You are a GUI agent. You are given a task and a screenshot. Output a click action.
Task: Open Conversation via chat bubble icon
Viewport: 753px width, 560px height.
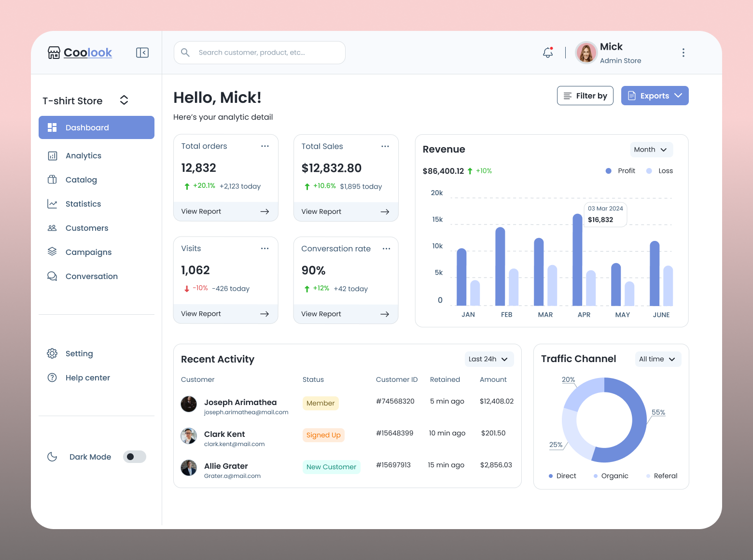point(53,276)
